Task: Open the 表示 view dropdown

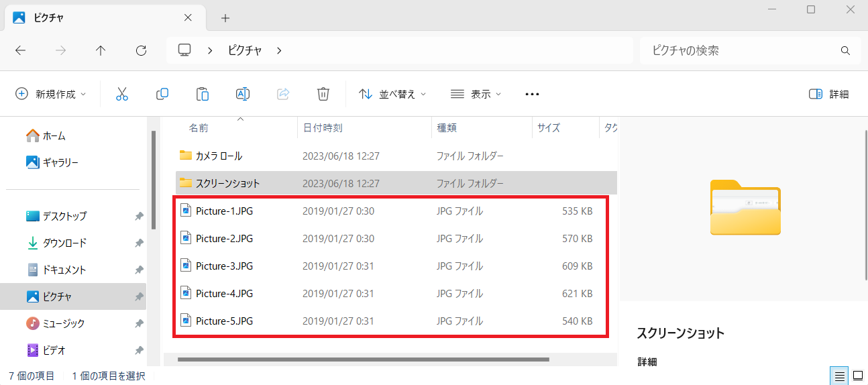Action: point(476,94)
